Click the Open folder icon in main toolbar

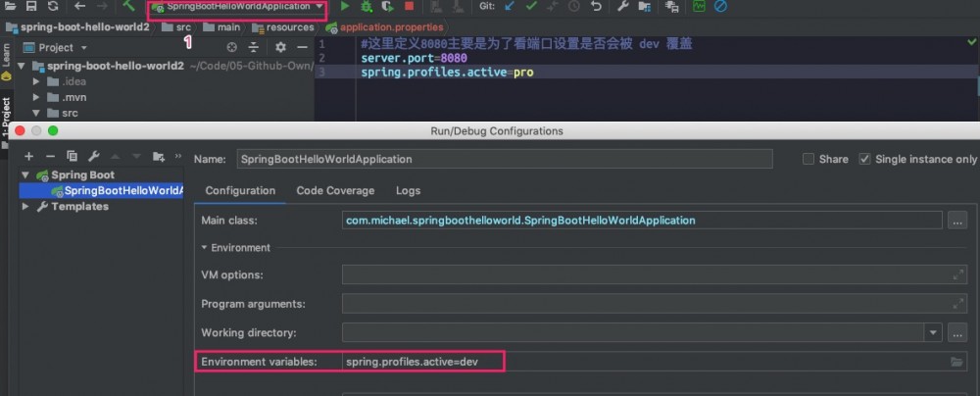tap(11, 6)
